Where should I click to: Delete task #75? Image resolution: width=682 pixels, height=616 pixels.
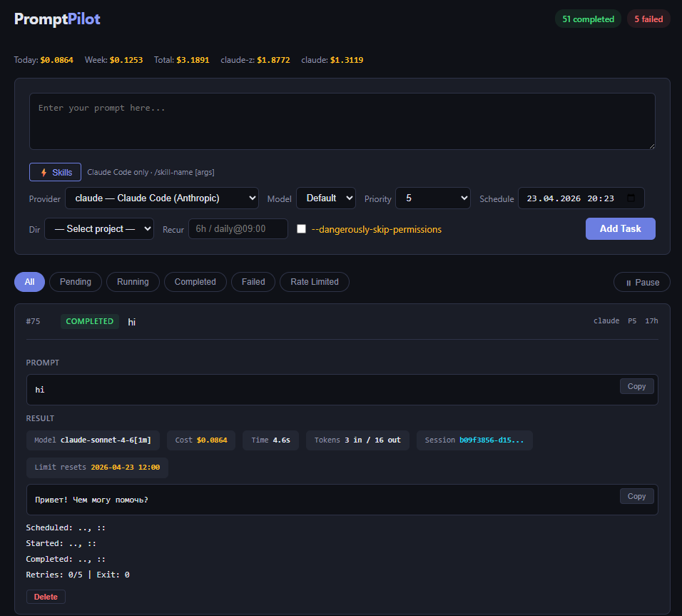tap(46, 597)
